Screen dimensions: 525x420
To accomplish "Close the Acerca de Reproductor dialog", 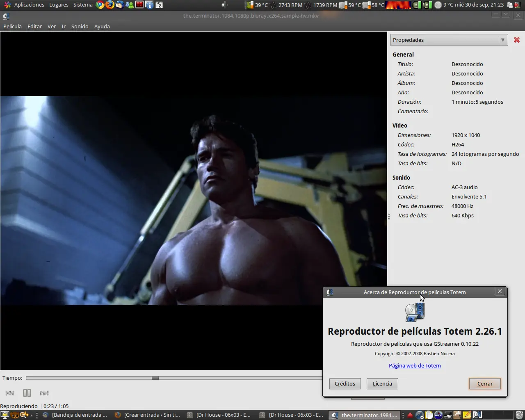I will [500, 291].
